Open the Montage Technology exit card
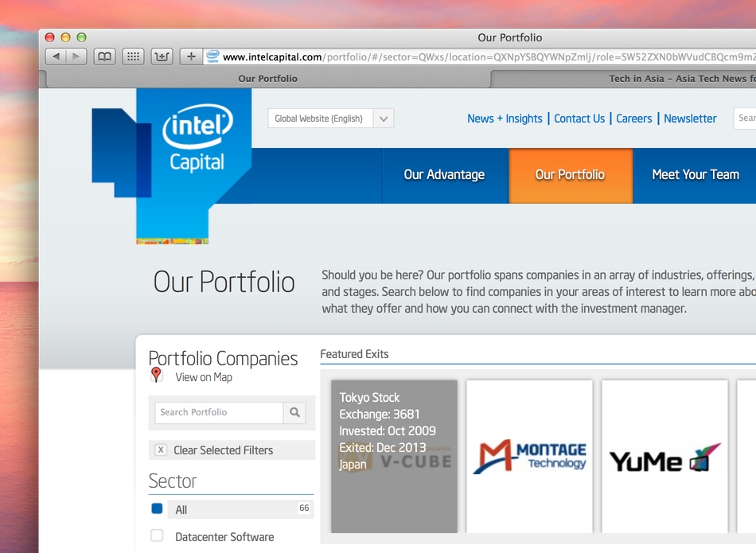 [x=529, y=456]
